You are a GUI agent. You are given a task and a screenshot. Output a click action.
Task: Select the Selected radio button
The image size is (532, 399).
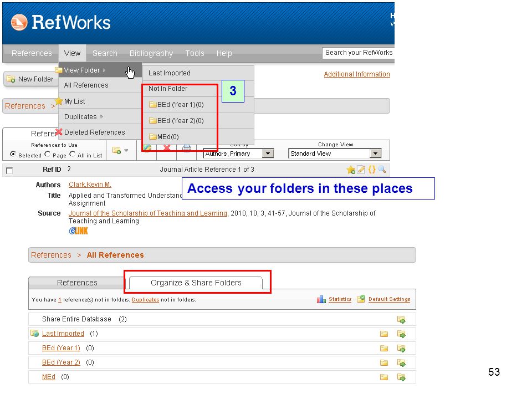(13, 154)
